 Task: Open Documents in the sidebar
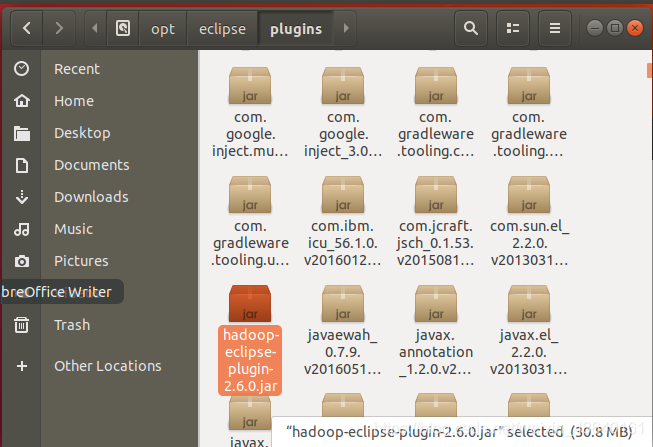click(92, 165)
